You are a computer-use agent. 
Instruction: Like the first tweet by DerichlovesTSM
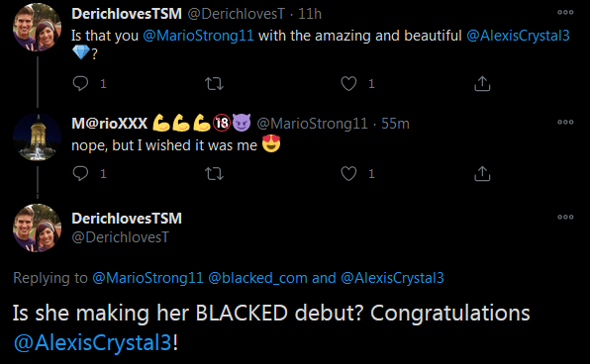[x=348, y=83]
